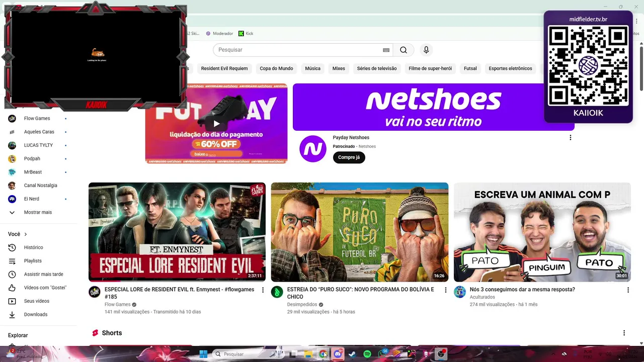Open Playlists in the sidebar
The width and height of the screenshot is (644, 362).
click(x=33, y=261)
